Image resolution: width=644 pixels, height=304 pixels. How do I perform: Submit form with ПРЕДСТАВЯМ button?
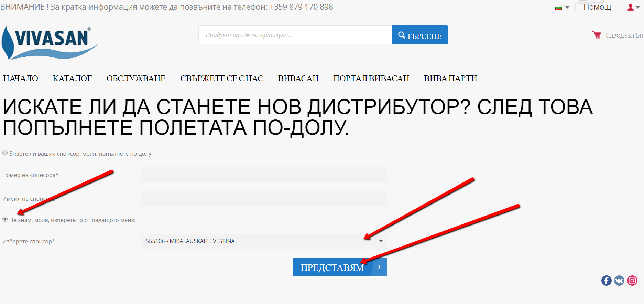click(x=340, y=267)
